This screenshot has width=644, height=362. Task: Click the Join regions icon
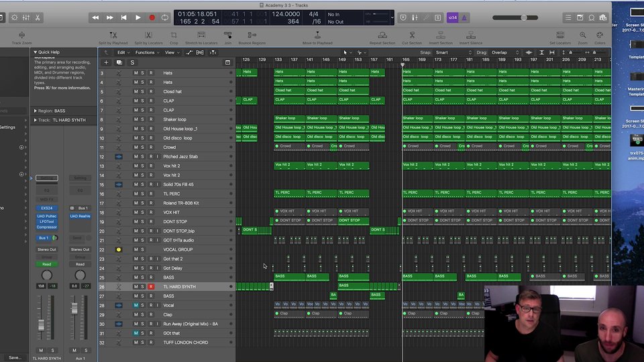[x=227, y=36]
